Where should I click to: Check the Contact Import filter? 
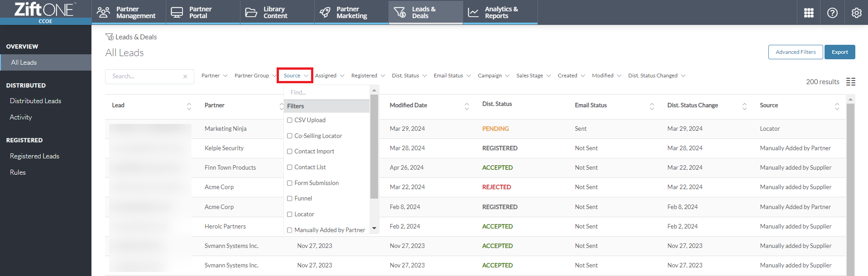(290, 152)
